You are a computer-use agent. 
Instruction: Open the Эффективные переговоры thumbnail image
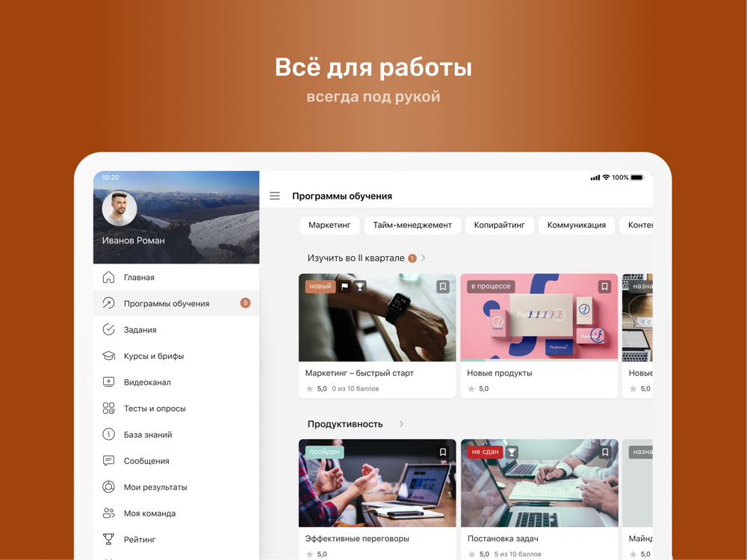click(x=376, y=483)
